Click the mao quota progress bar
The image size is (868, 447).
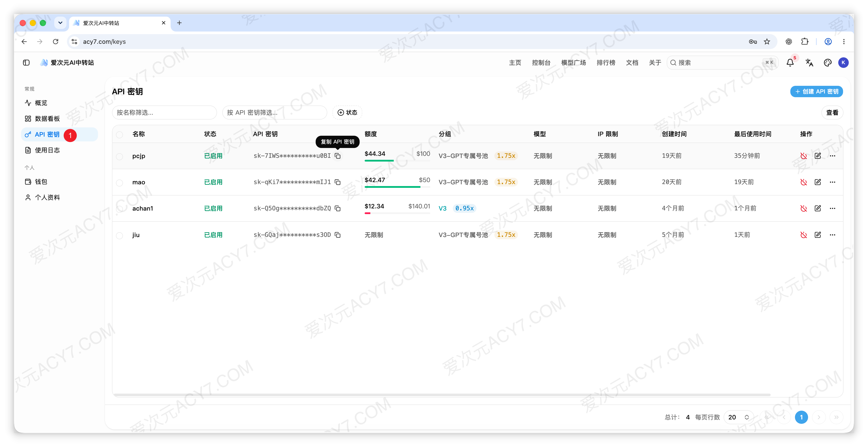[397, 187]
